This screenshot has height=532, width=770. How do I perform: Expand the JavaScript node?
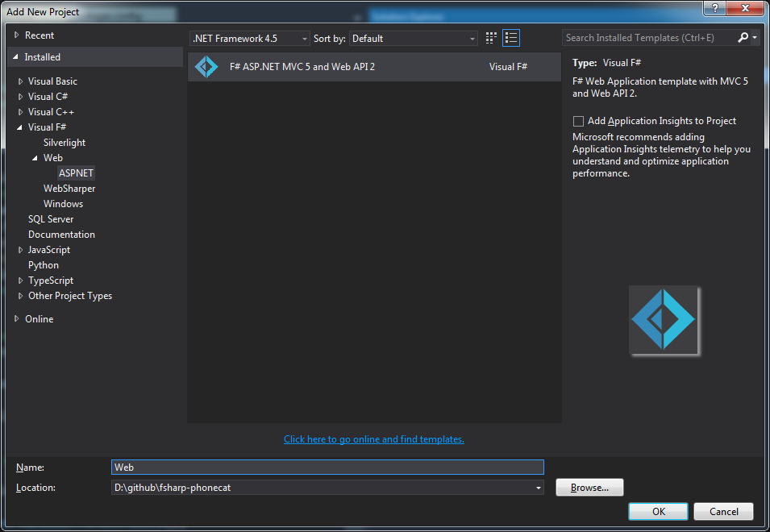tap(20, 250)
